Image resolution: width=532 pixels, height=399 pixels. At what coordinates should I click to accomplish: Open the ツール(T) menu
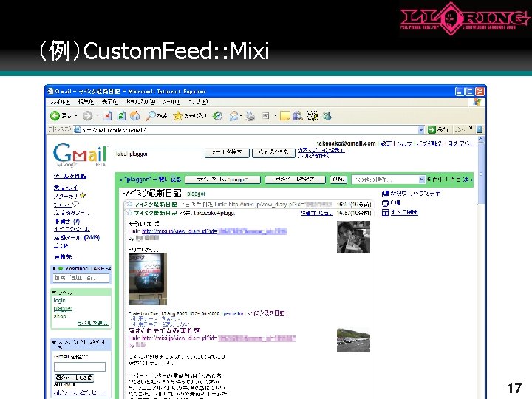click(x=171, y=102)
